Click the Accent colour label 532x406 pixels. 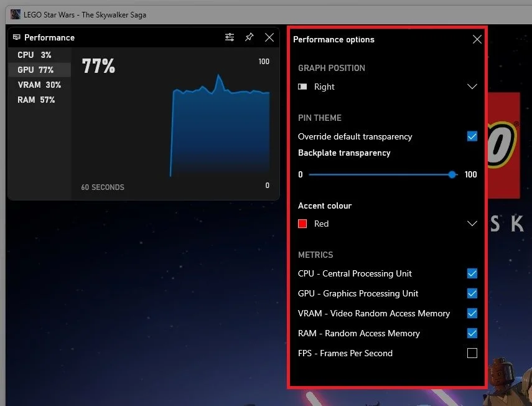coord(325,205)
